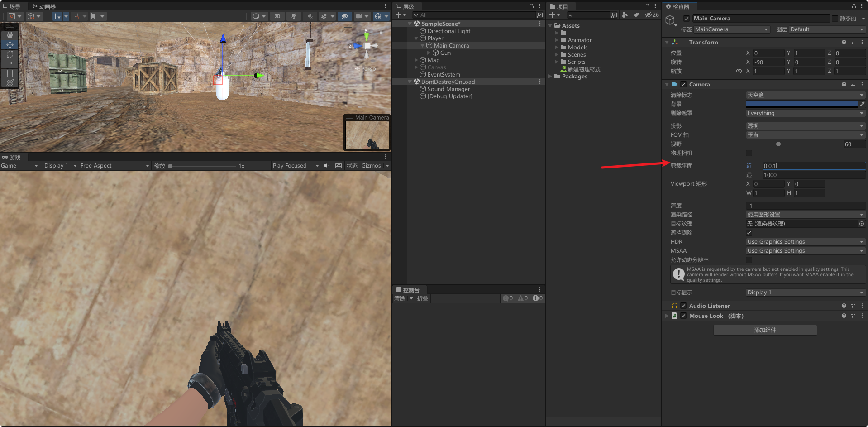This screenshot has height=427, width=868.
Task: Select the Rotate tool
Action: [10, 54]
